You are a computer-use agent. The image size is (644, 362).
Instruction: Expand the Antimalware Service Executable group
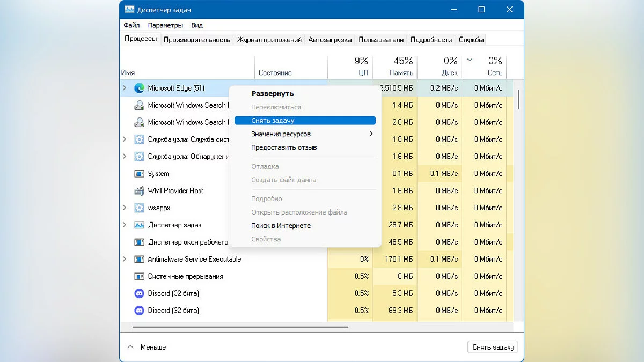(125, 260)
